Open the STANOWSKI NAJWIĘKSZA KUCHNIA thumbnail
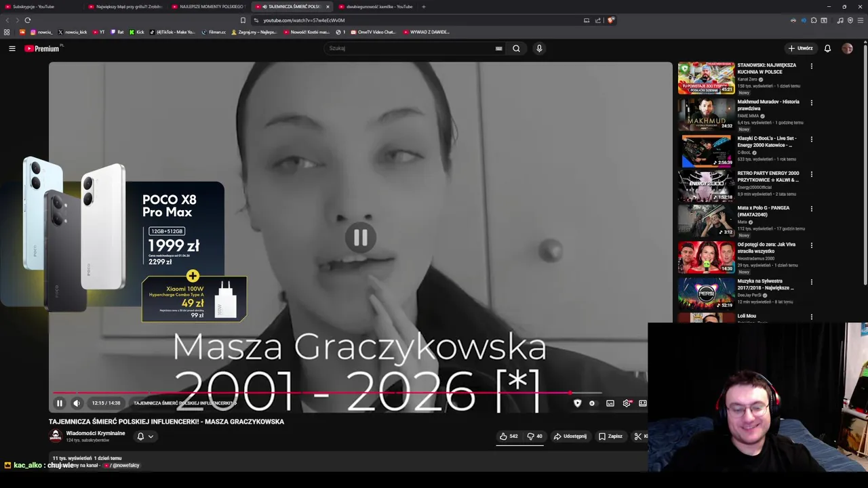The image size is (868, 488). point(706,78)
